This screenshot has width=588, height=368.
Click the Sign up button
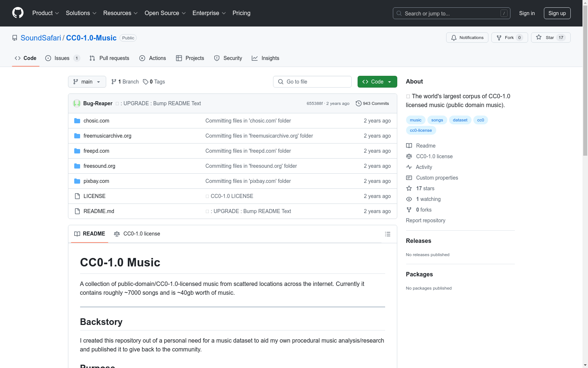(557, 13)
